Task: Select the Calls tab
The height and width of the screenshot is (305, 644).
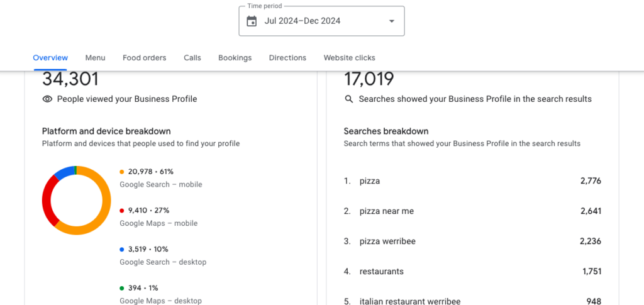Action: pyautogui.click(x=192, y=58)
